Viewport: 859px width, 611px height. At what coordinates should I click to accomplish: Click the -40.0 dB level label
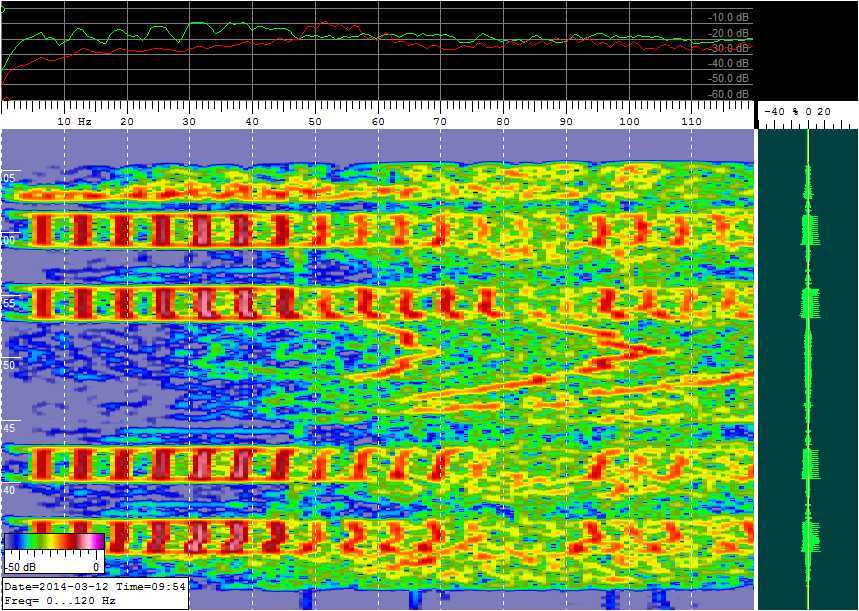click(x=729, y=63)
